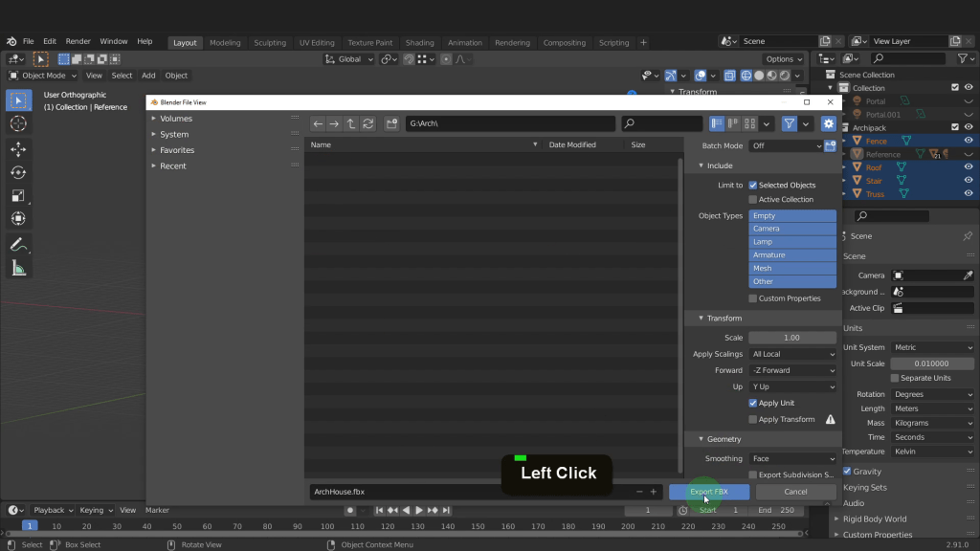Refresh the file list
Viewport: 980px width, 551px height.
[367, 123]
